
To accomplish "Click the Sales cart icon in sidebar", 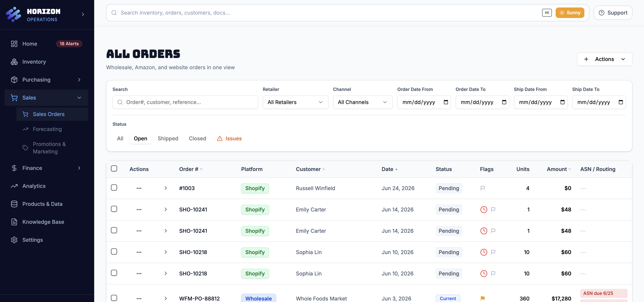I will [14, 98].
